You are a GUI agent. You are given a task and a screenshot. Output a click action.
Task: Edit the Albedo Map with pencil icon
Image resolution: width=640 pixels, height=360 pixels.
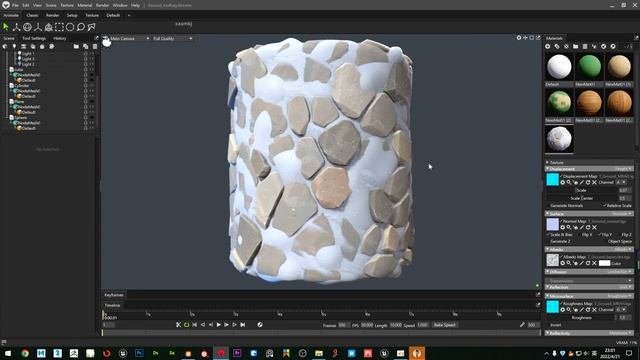(x=582, y=263)
